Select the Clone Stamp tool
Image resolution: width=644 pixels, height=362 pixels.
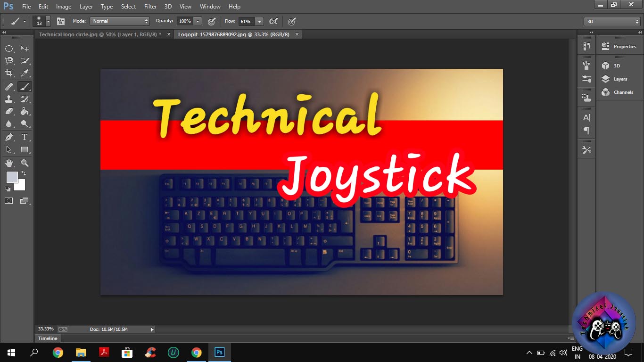(x=9, y=99)
